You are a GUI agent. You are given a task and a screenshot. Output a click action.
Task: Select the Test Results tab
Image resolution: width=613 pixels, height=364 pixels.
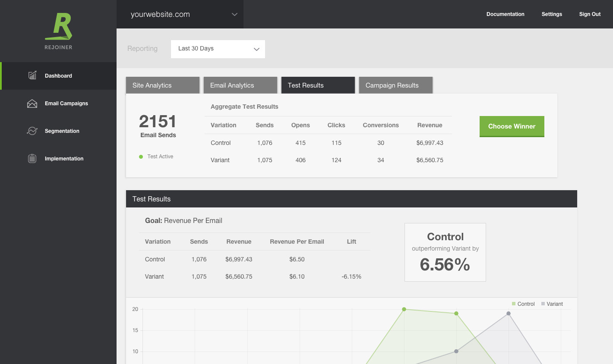point(318,85)
